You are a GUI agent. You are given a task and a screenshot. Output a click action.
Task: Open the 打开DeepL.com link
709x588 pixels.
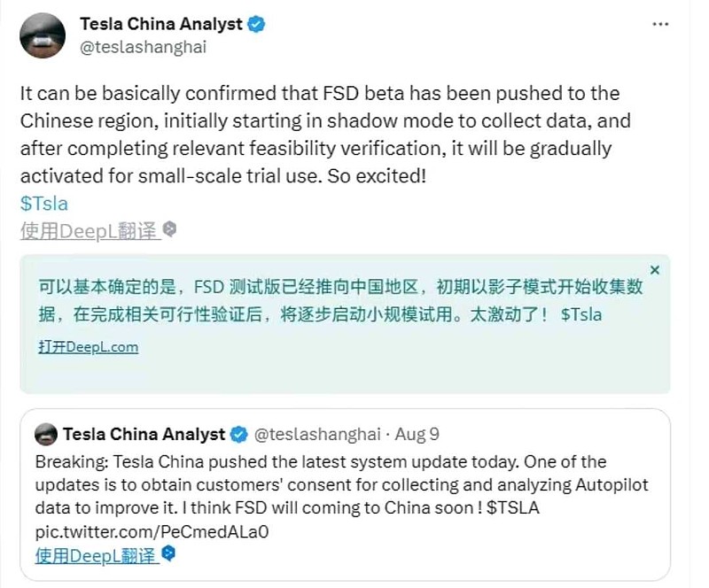(88, 347)
